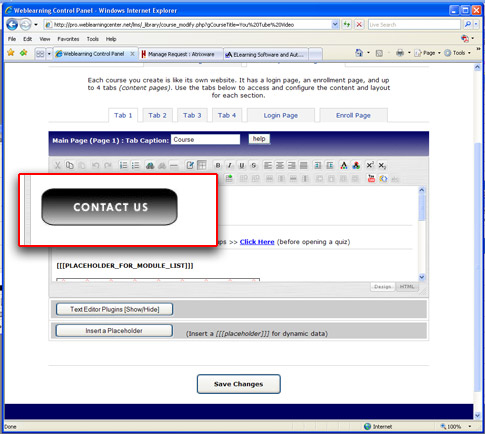The height and width of the screenshot is (434, 485).
Task: Click the subscript icon
Action: click(x=382, y=165)
